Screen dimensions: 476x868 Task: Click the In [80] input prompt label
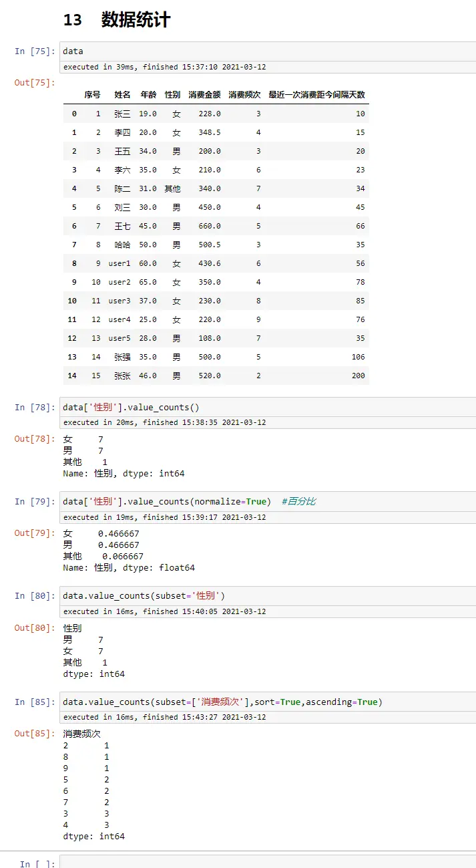point(35,596)
